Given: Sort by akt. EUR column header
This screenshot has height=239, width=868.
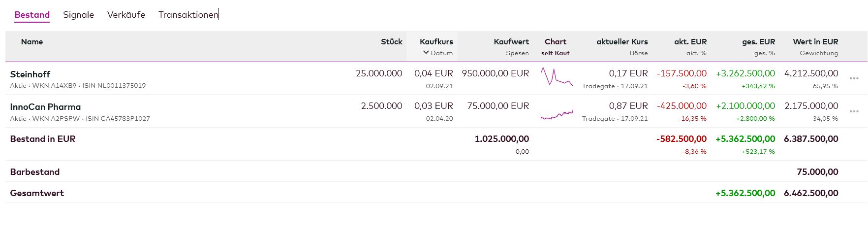Looking at the screenshot, I should (x=690, y=42).
